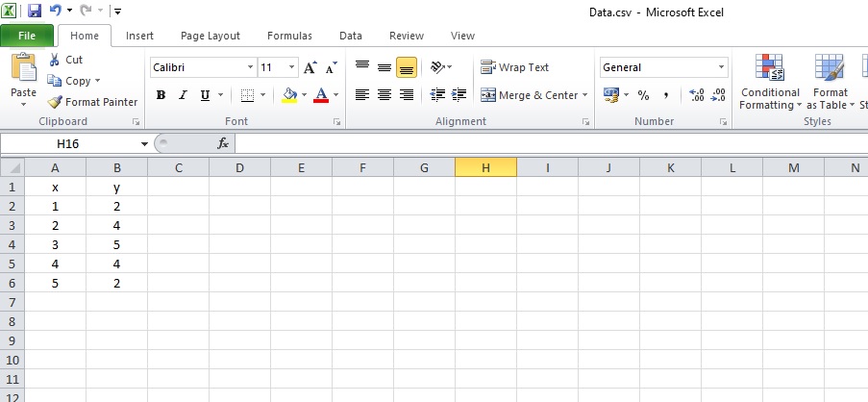Toggle Wrap Text for the cell
868x402 pixels.
(x=515, y=67)
